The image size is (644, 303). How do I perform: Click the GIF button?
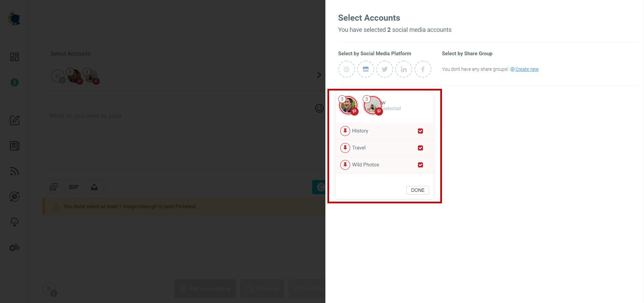point(74,187)
